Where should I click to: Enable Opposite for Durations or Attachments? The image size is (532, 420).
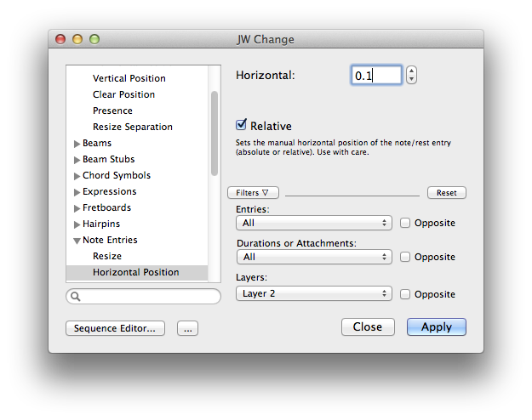(405, 257)
